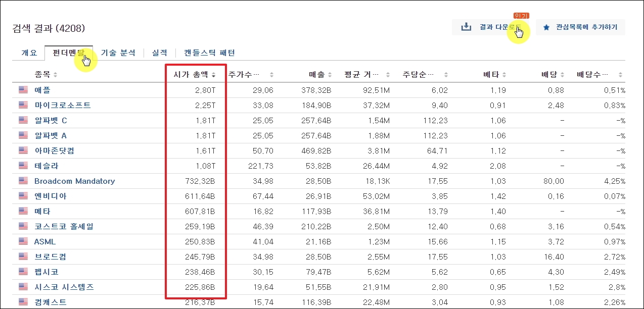Sort by 종목 column header
Viewport: 644px width, 309px height.
pos(45,75)
